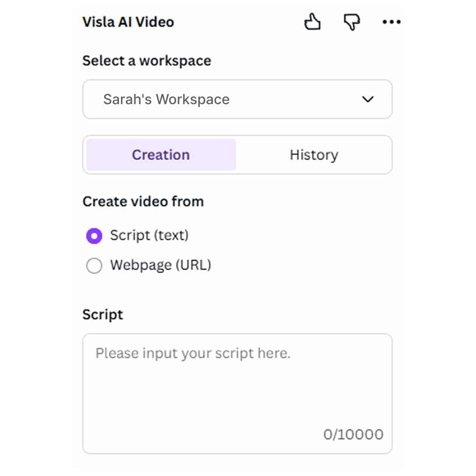
Task: Rate the app positively with the like icon
Action: [312, 22]
